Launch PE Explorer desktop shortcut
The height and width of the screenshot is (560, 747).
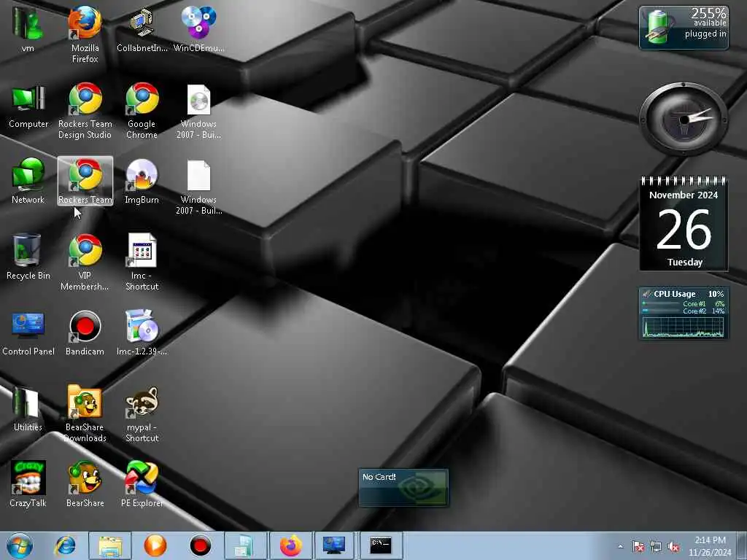(x=142, y=483)
